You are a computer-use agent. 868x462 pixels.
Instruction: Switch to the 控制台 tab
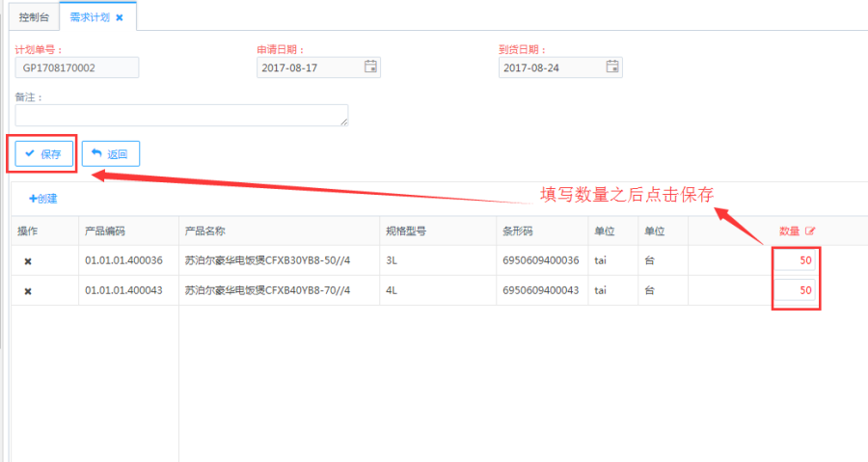tap(34, 17)
